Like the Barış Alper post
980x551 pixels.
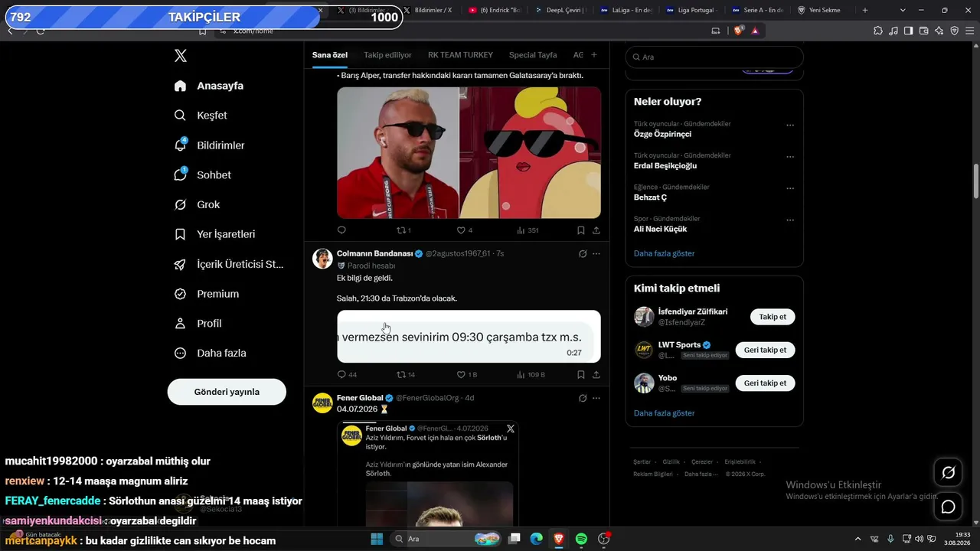[465, 230]
